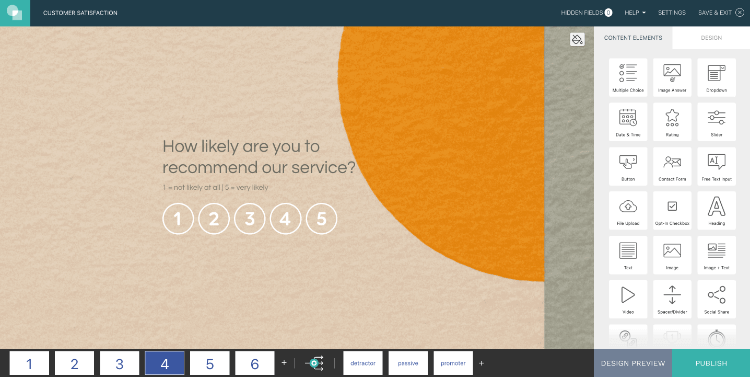Click the app logo in top-left
Viewport: 750px width, 377px height.
tap(15, 13)
